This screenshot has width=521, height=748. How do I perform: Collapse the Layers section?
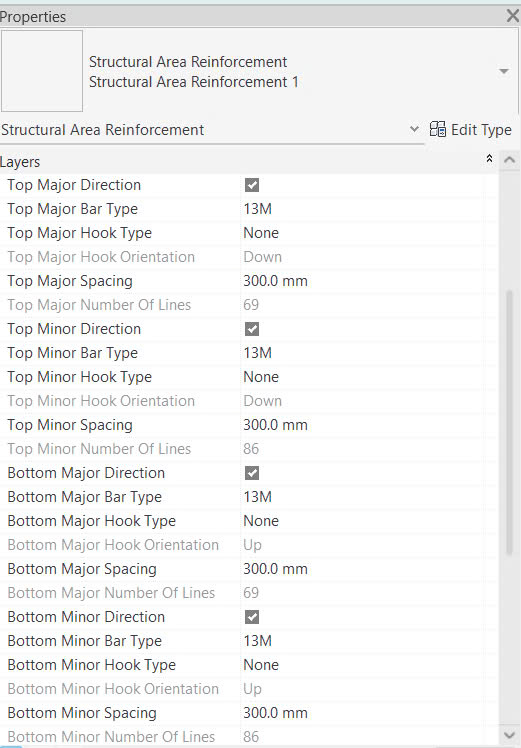[489, 159]
